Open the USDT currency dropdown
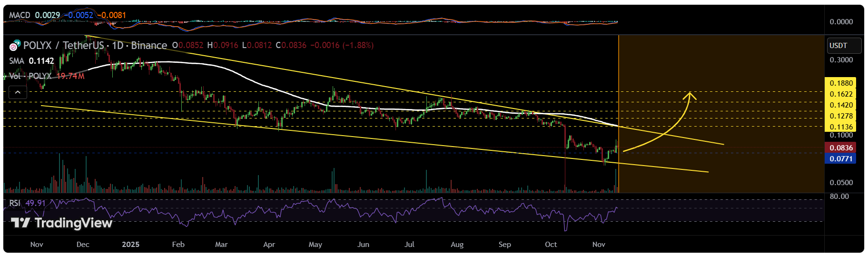The width and height of the screenshot is (868, 256). click(844, 46)
